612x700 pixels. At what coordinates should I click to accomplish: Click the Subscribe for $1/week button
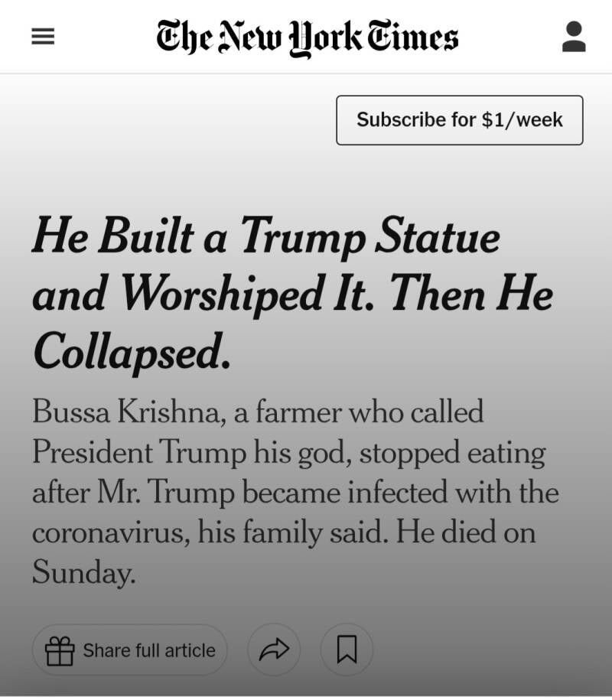coord(459,120)
